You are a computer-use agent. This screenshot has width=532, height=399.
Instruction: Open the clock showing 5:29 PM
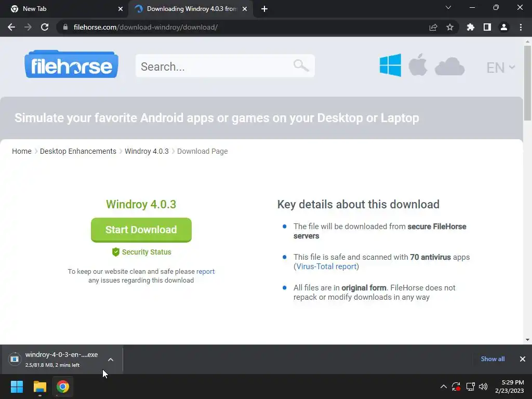coord(510,387)
